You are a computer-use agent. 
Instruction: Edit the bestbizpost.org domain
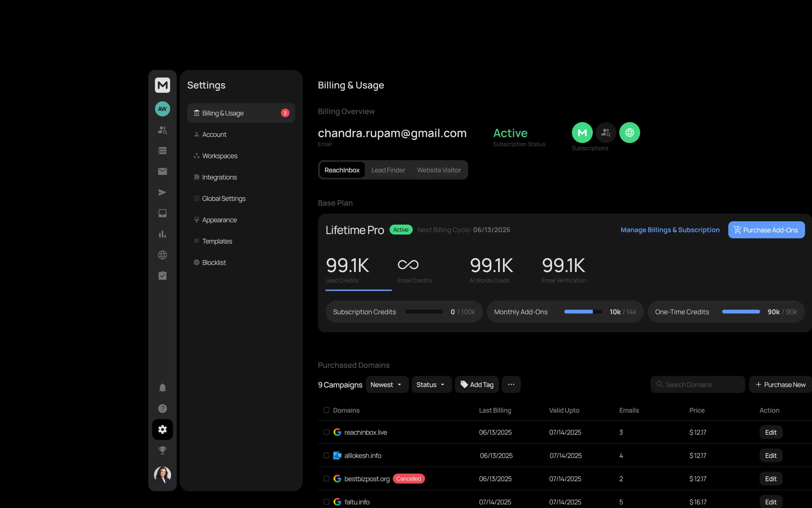pos(771,478)
